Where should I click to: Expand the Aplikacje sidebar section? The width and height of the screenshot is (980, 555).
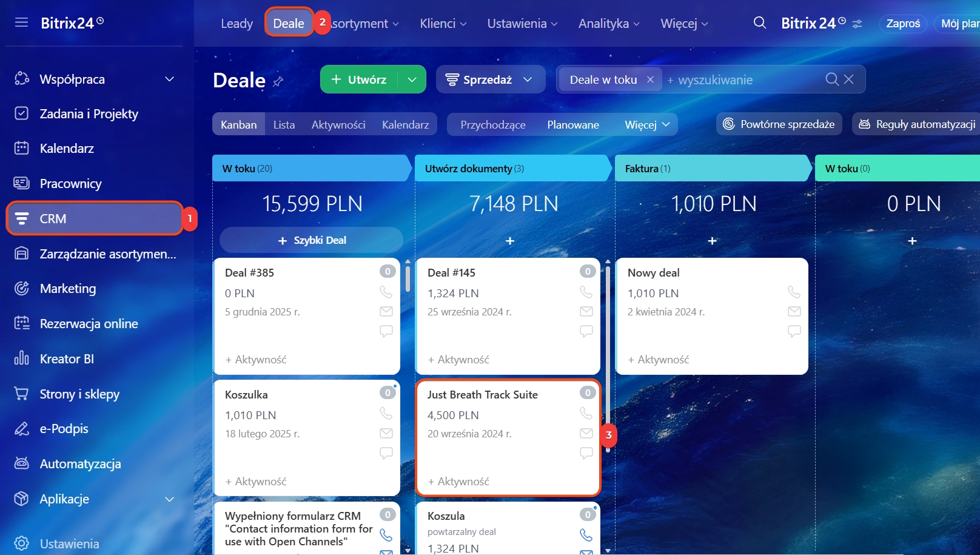170,499
